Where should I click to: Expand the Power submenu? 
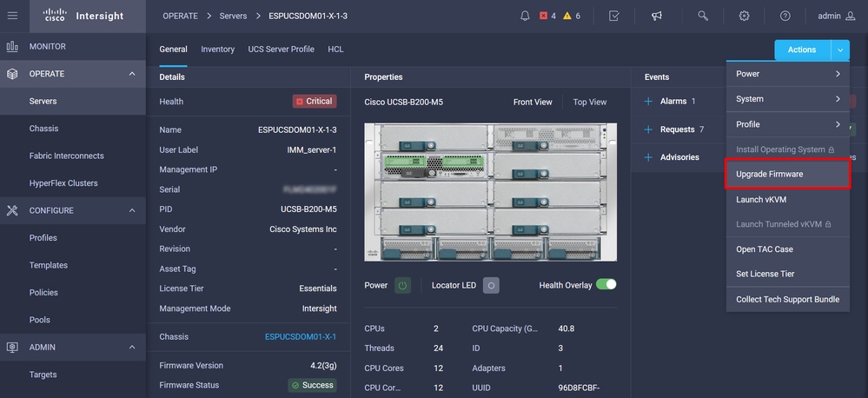pyautogui.click(x=788, y=74)
